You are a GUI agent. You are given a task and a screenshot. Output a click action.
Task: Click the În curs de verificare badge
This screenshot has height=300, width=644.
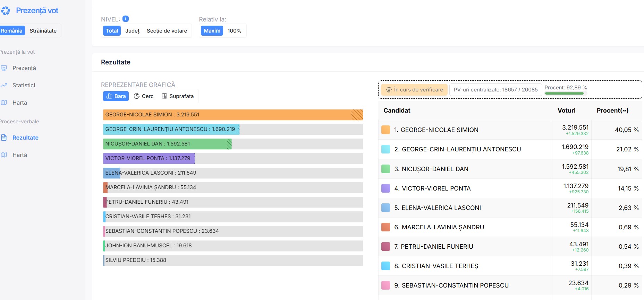tap(414, 90)
